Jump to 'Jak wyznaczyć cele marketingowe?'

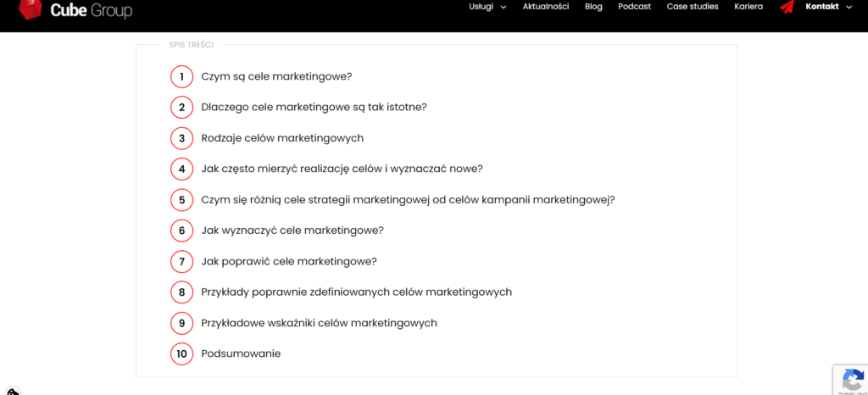point(292,231)
